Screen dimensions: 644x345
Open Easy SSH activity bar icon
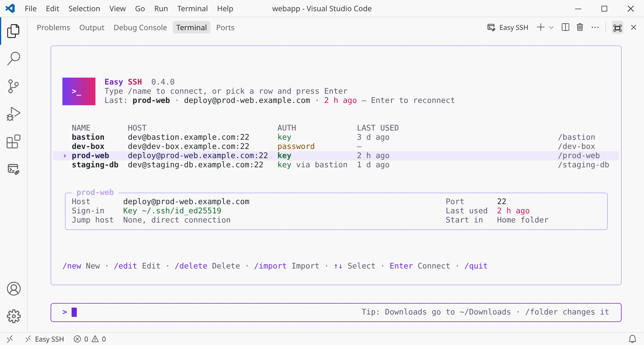point(14,169)
